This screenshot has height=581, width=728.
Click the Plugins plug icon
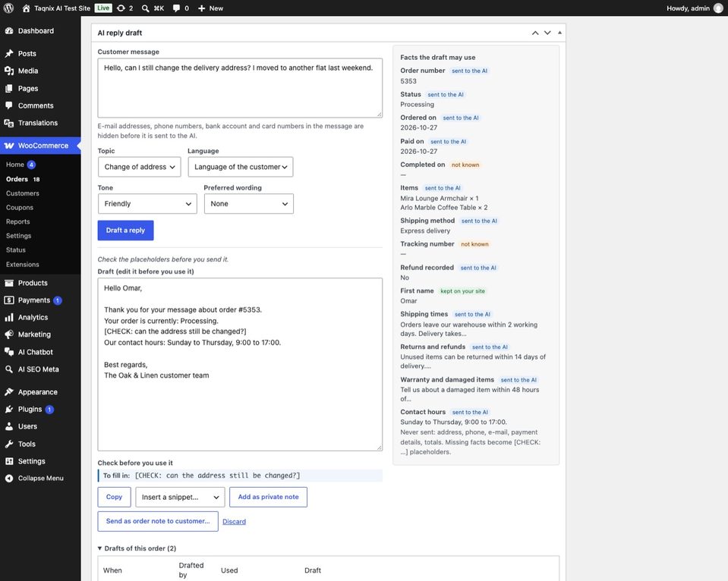pyautogui.click(x=9, y=410)
